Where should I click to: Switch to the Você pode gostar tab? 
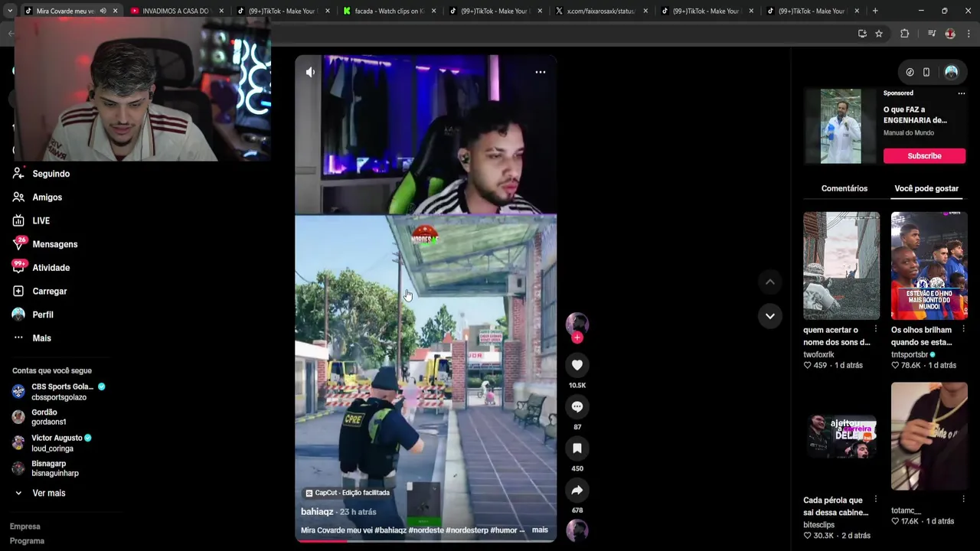click(x=926, y=188)
